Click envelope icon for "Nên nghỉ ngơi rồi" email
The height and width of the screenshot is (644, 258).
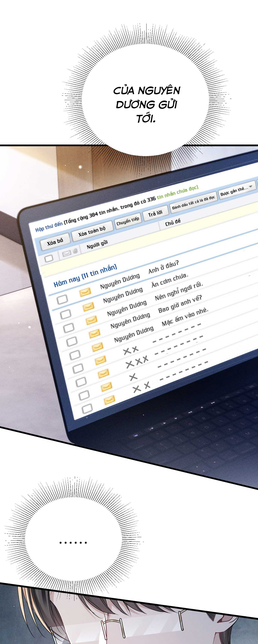[x=91, y=320]
